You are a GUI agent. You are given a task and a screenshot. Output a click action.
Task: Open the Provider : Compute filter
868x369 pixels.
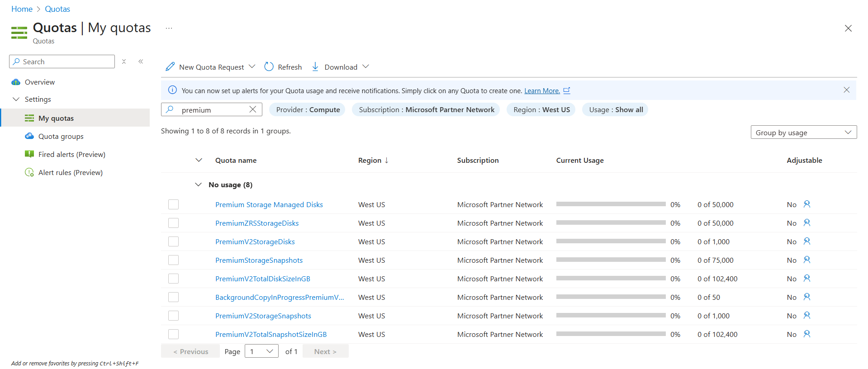coord(308,109)
